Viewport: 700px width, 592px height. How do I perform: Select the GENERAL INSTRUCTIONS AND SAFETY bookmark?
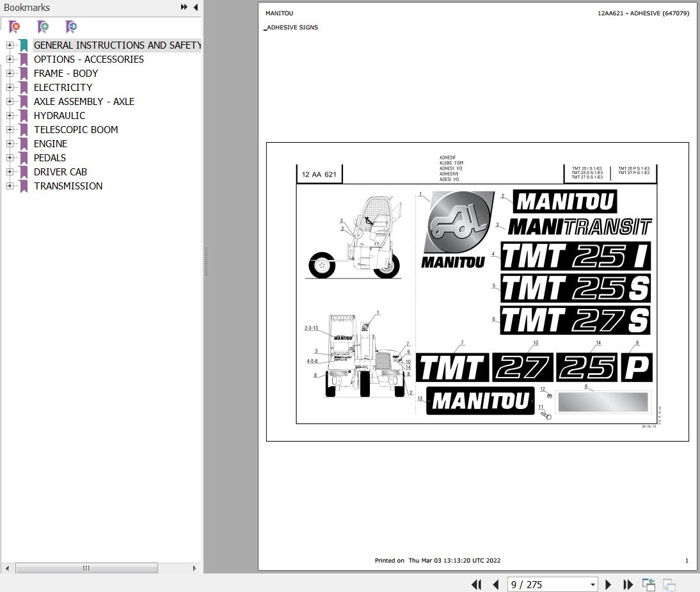[117, 45]
